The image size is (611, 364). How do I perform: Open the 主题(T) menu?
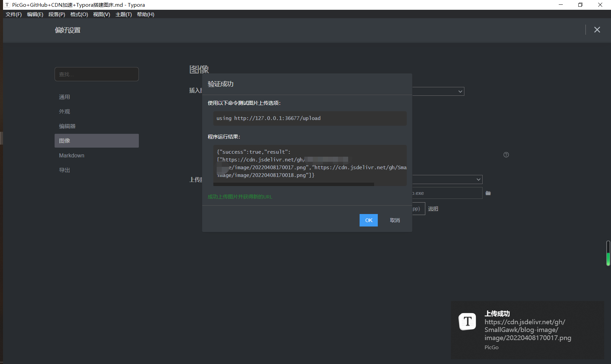pyautogui.click(x=123, y=14)
